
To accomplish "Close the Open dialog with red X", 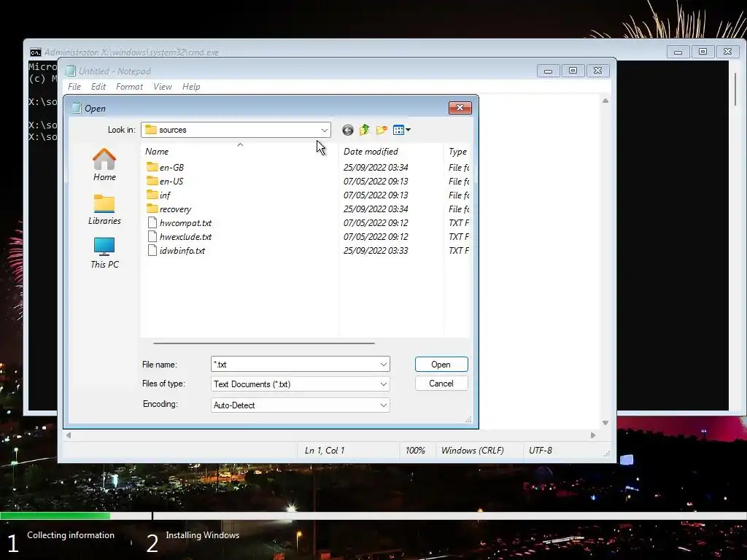I will 460,108.
